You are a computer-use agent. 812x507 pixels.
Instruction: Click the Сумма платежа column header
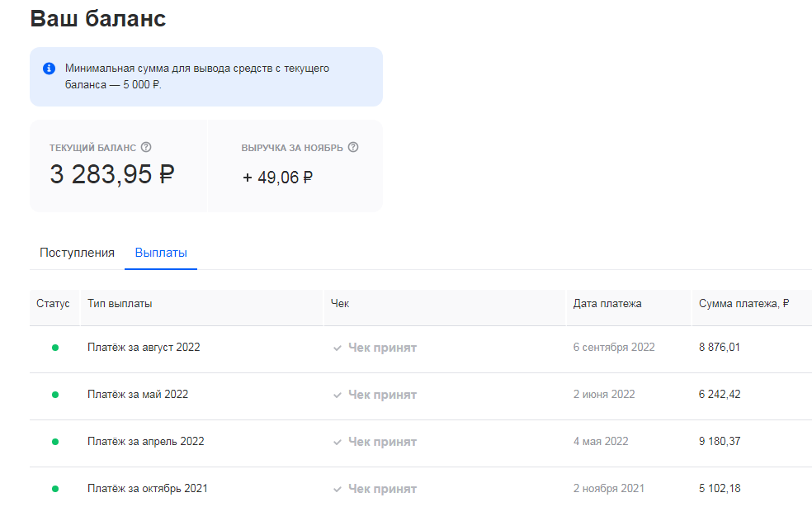tap(744, 304)
